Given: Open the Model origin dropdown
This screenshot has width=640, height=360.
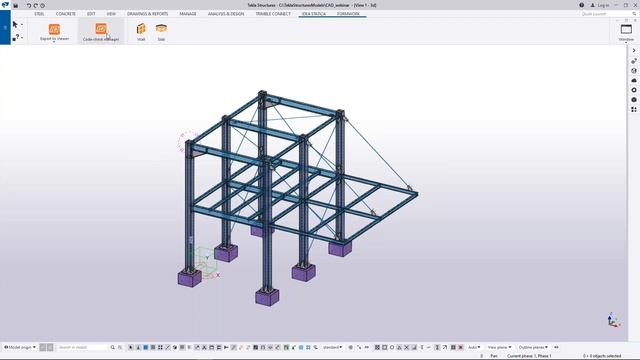Looking at the screenshot, I should pos(20,347).
